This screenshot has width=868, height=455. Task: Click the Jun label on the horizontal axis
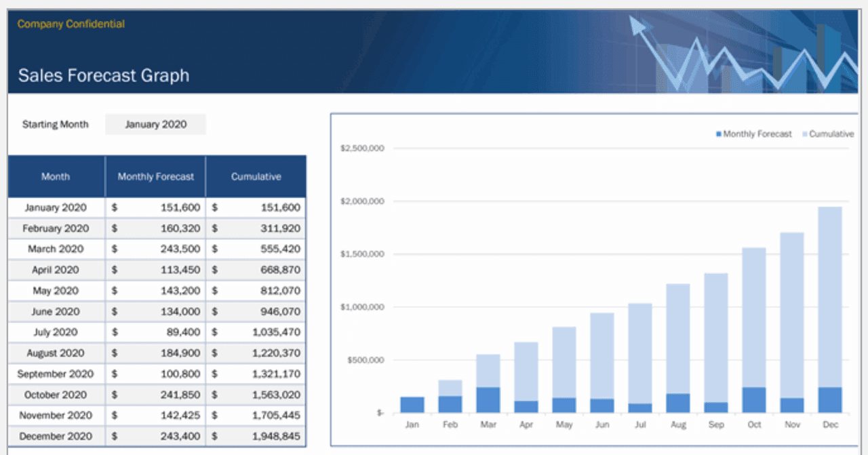coord(602,425)
